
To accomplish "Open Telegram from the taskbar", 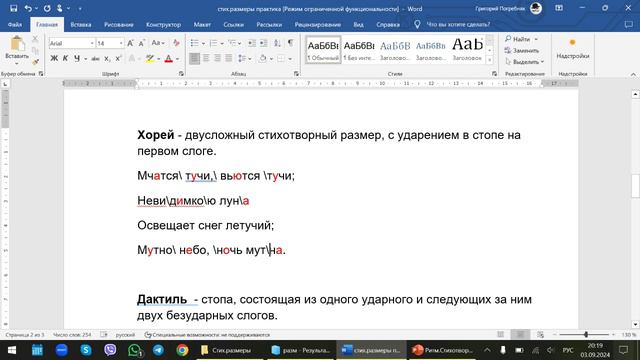I will [x=158, y=350].
